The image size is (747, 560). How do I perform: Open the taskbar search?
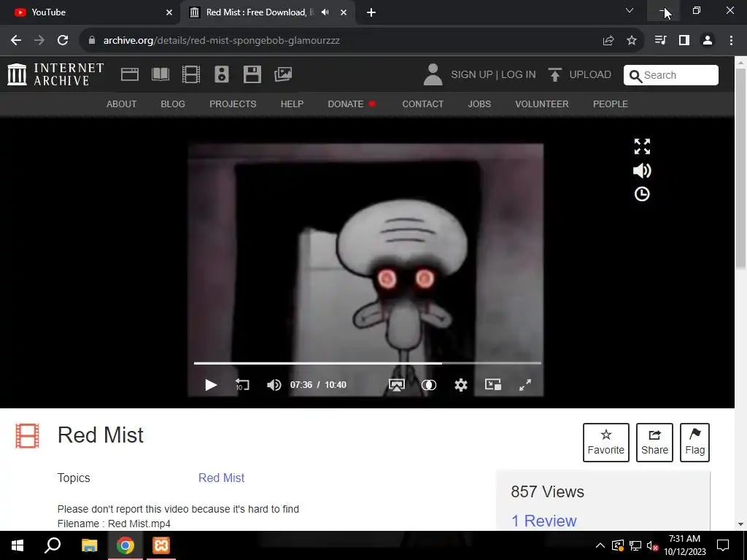(x=53, y=545)
